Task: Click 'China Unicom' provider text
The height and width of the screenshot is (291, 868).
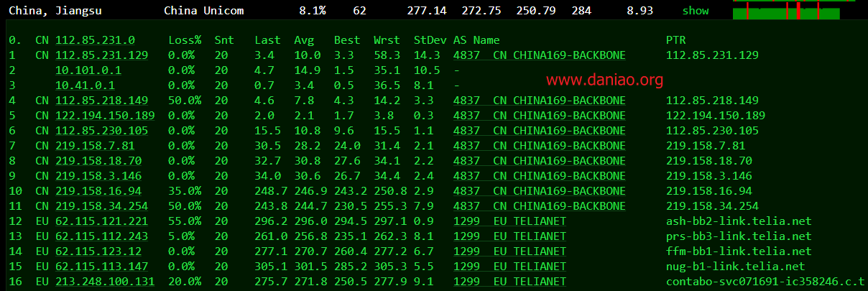Action: point(204,11)
